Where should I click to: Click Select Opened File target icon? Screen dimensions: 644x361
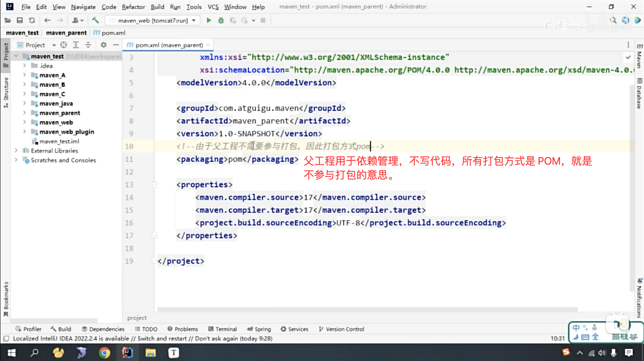pyautogui.click(x=64, y=45)
